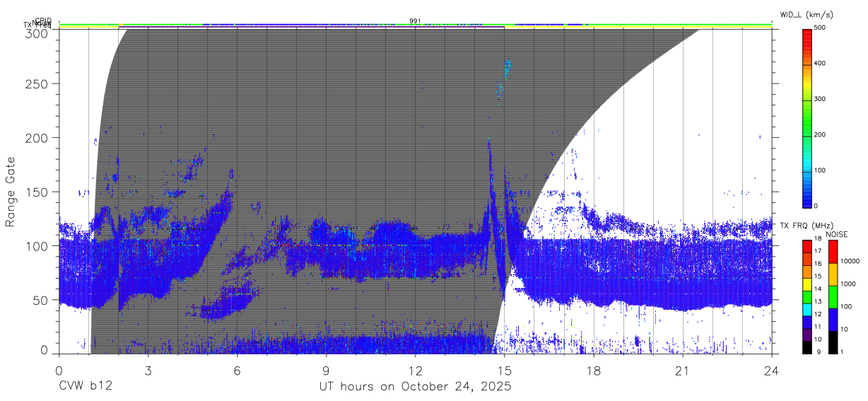This screenshot has height=401, width=868.
Task: Click the '12' hour tick on the time axis
Action: 416,370
